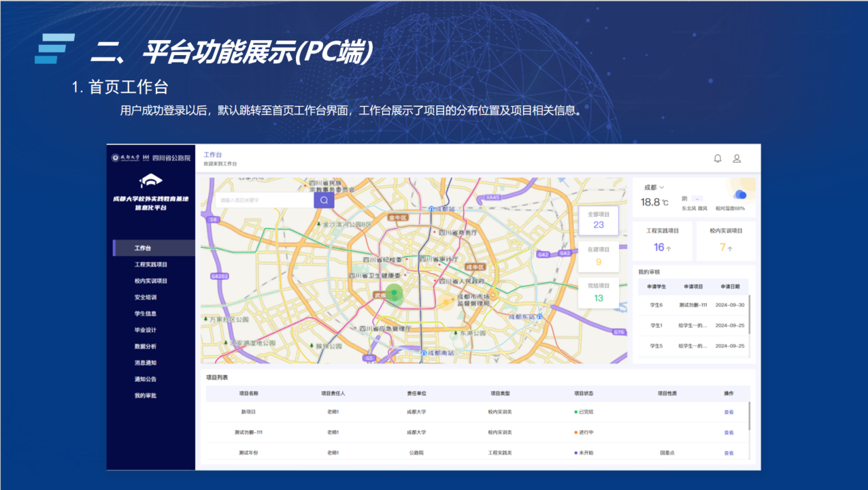Image resolution: width=868 pixels, height=490 pixels.
Task: Expand the 成都 city dropdown
Action: 654,187
